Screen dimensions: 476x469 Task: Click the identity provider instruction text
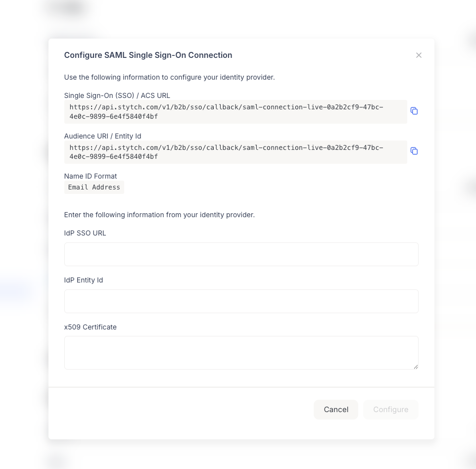pos(159,215)
